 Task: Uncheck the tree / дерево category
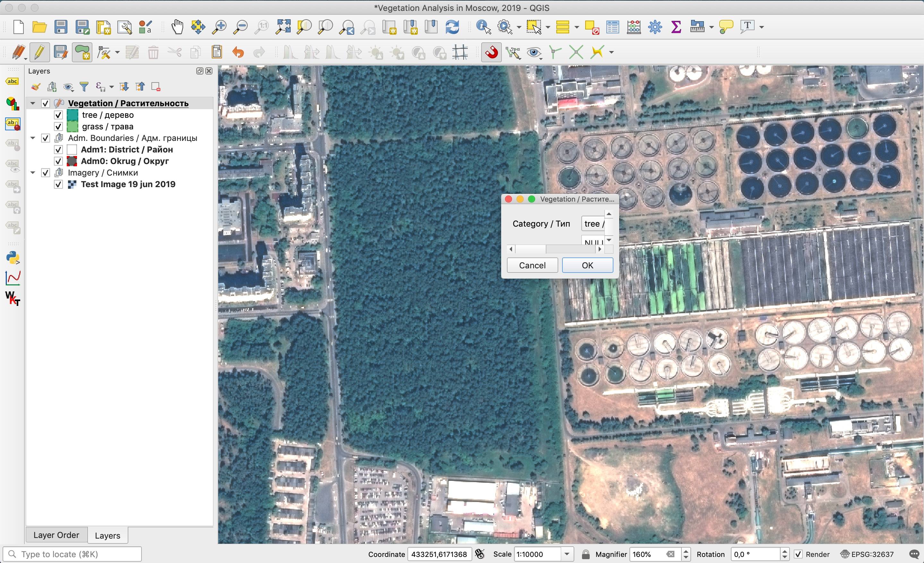tap(58, 115)
